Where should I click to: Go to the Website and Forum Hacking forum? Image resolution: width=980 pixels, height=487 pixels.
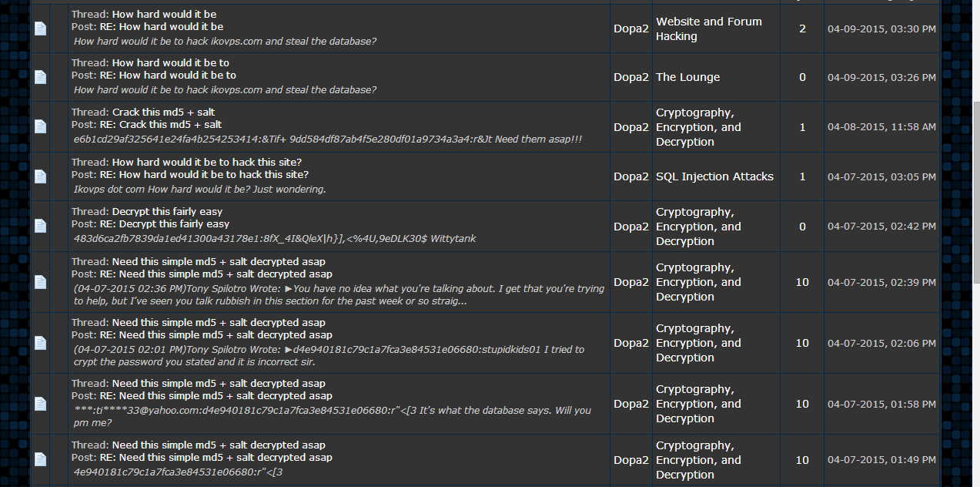coord(708,29)
